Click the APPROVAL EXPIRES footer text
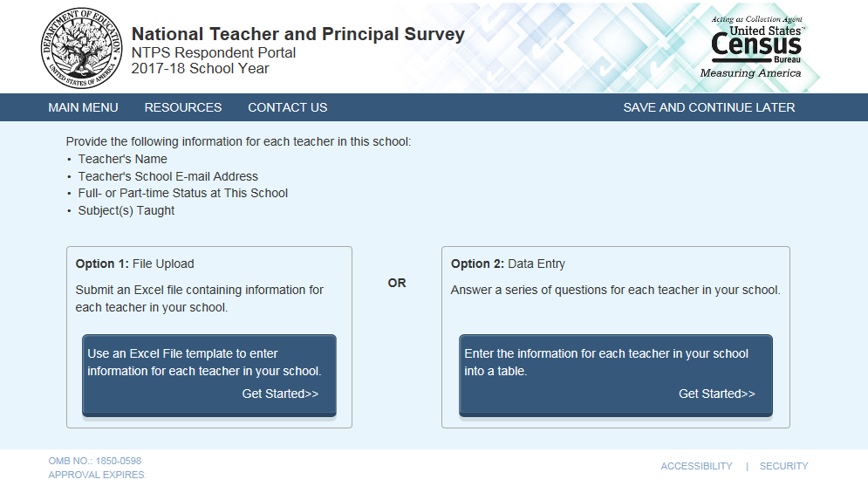This screenshot has height=500, width=868. click(x=96, y=475)
